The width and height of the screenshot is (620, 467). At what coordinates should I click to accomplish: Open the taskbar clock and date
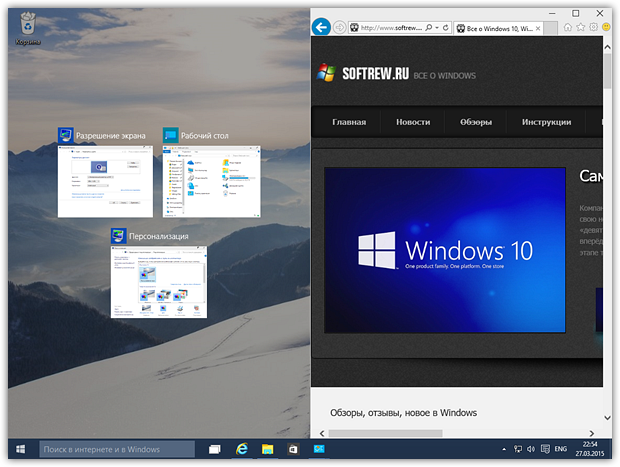pos(590,449)
